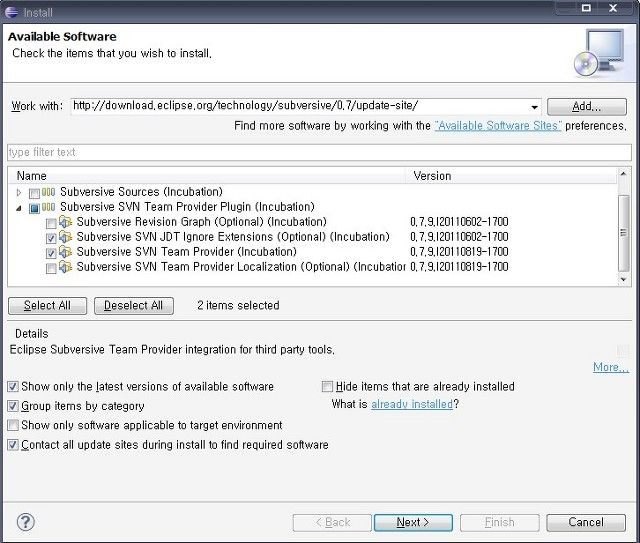Maximize the Install dialog window
The image size is (640, 543).
pyautogui.click(x=586, y=8)
